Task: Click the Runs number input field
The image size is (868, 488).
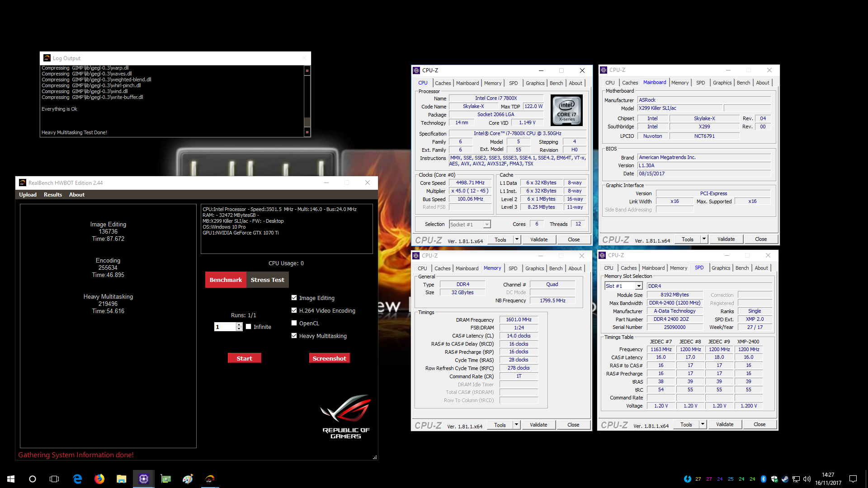Action: coord(225,327)
